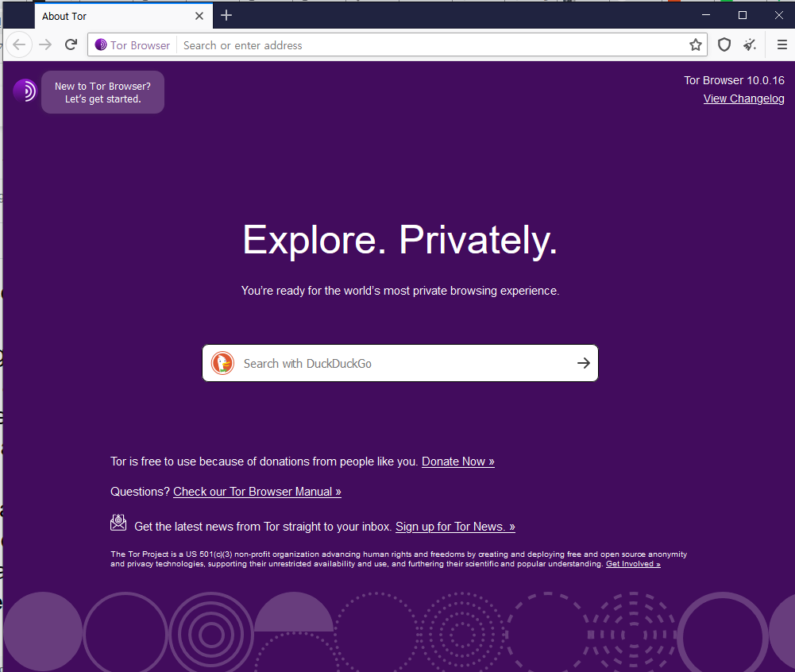Click the newsletter envelope icon
795x672 pixels.
(118, 523)
